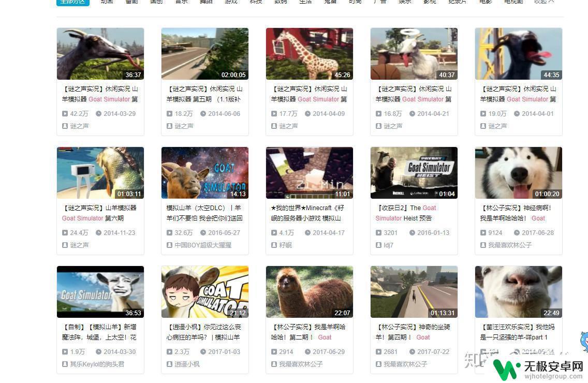
Task: Visit uploader ldj7
Action: point(389,245)
